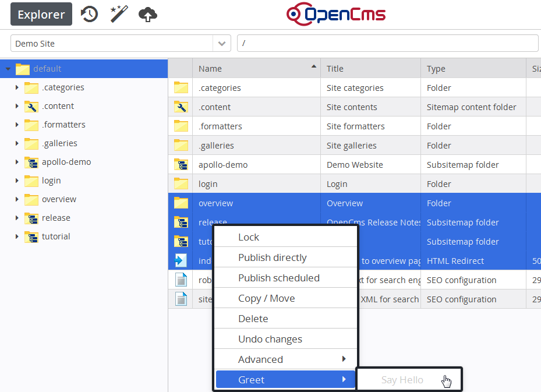Choose Publish scheduled from context menu
This screenshot has height=392, width=541.
(x=286, y=278)
